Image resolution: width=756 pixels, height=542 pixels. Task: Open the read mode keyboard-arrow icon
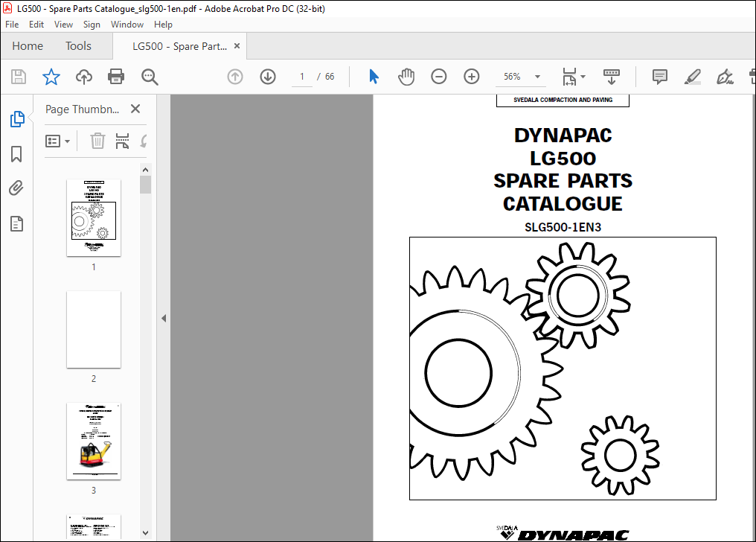tap(612, 77)
